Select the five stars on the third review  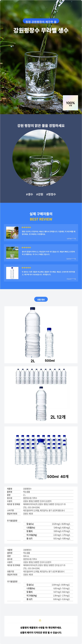[x=26, y=267]
